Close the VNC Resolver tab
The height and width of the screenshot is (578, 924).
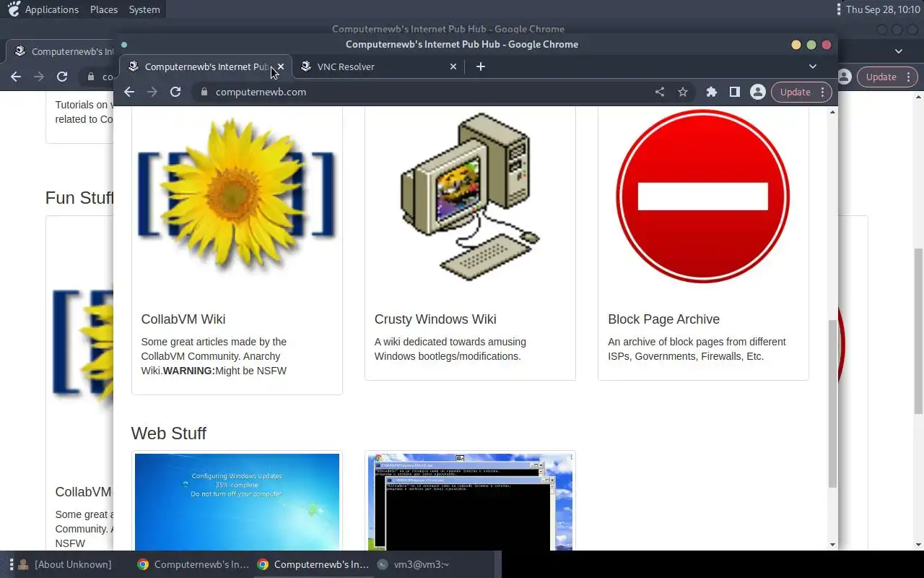[x=453, y=66]
